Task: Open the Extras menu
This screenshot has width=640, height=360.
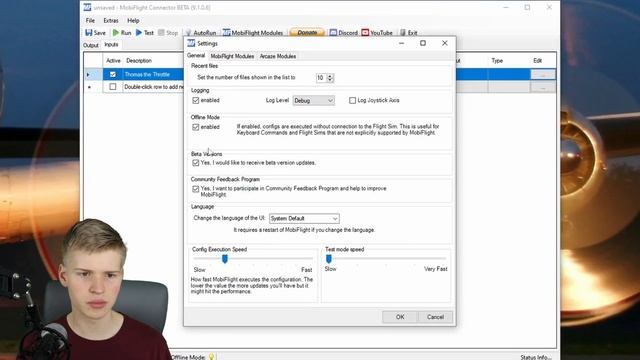Action: [111, 20]
